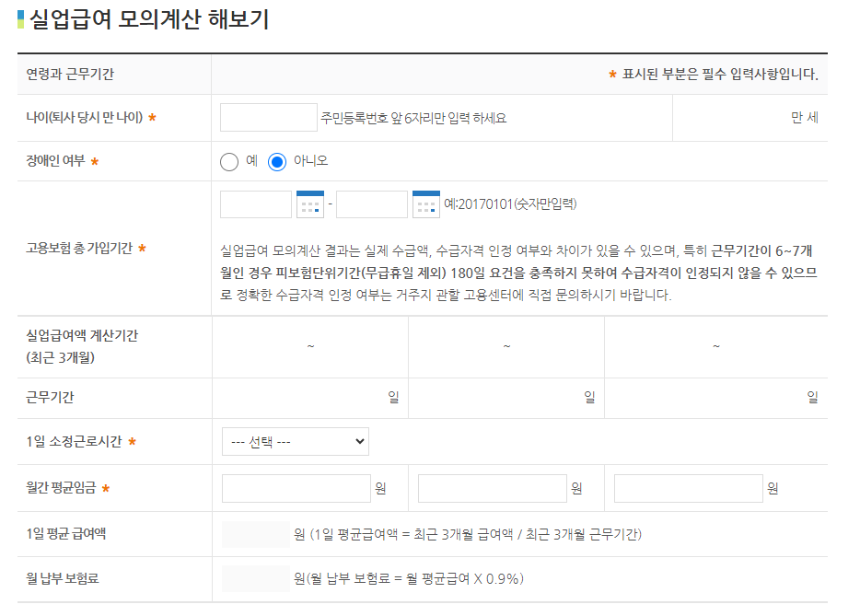
Task: Open the end date calendar picker icon
Action: point(426,204)
